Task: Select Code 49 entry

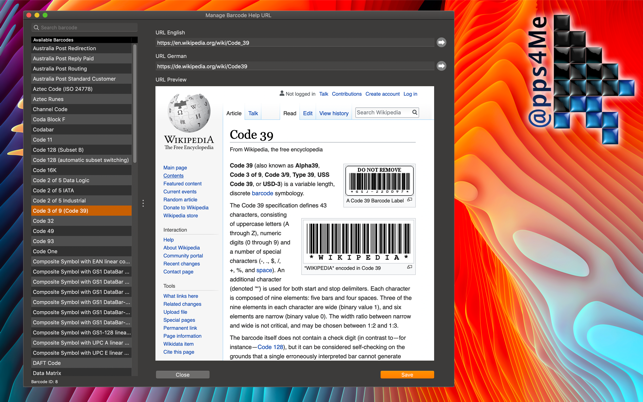Action: click(82, 231)
